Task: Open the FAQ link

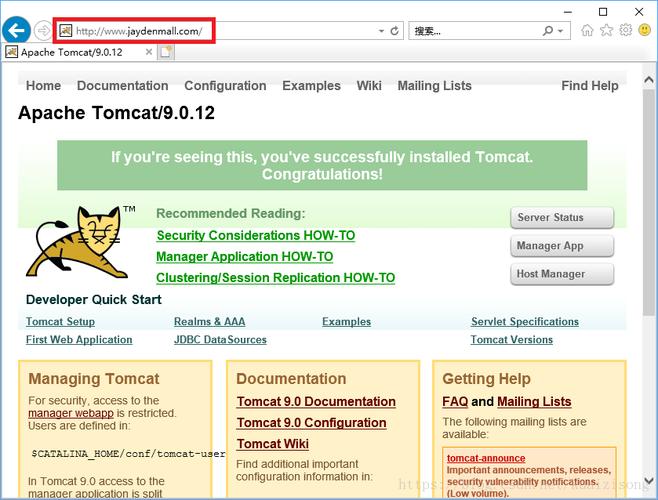Action: point(455,402)
